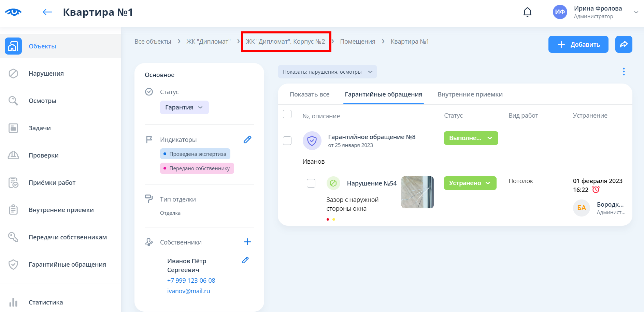The width and height of the screenshot is (644, 312).
Task: Toggle the select-all checkbox in table header
Action: click(287, 114)
